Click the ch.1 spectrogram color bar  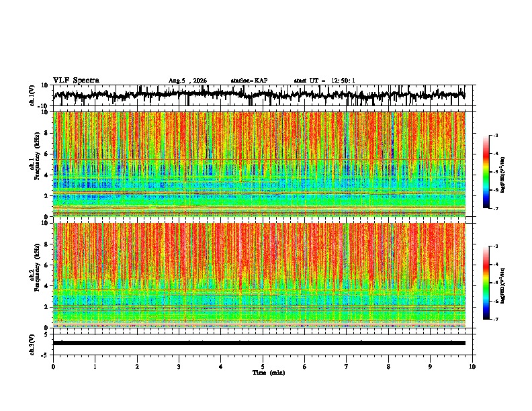point(486,172)
